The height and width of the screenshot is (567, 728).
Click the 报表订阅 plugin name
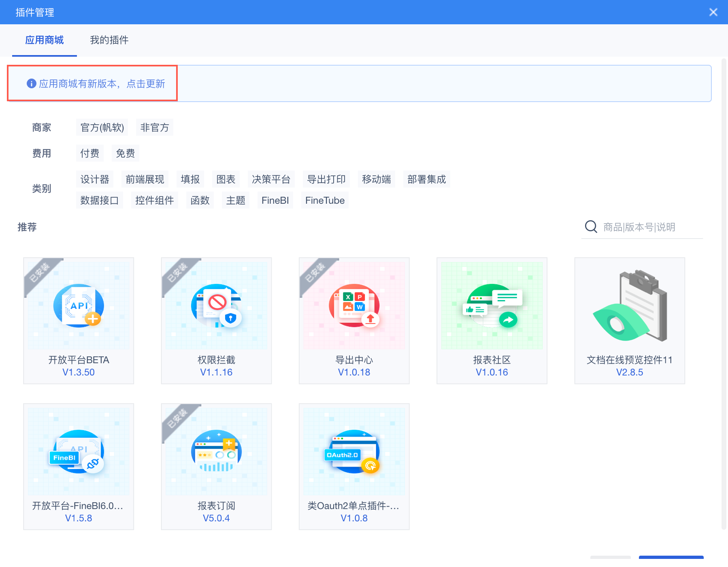tap(217, 506)
